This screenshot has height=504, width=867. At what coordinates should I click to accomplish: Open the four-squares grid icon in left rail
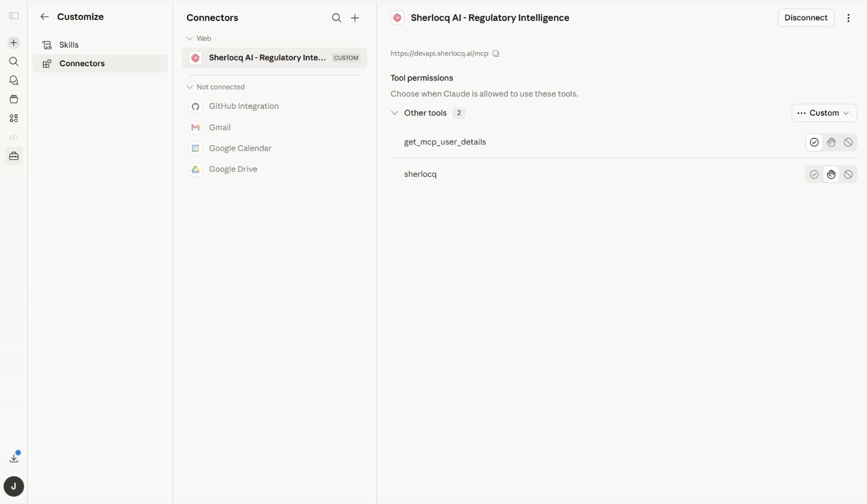tap(14, 118)
